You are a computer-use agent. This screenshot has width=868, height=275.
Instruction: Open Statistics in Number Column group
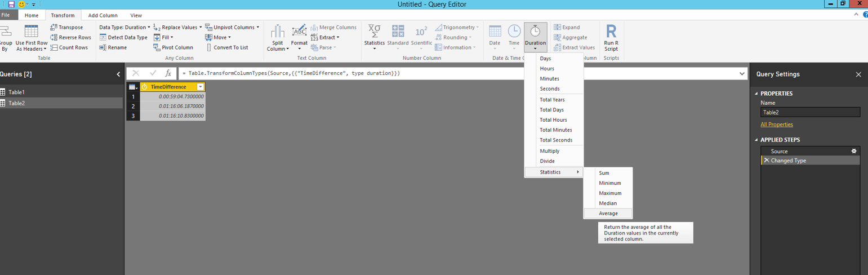pyautogui.click(x=374, y=37)
